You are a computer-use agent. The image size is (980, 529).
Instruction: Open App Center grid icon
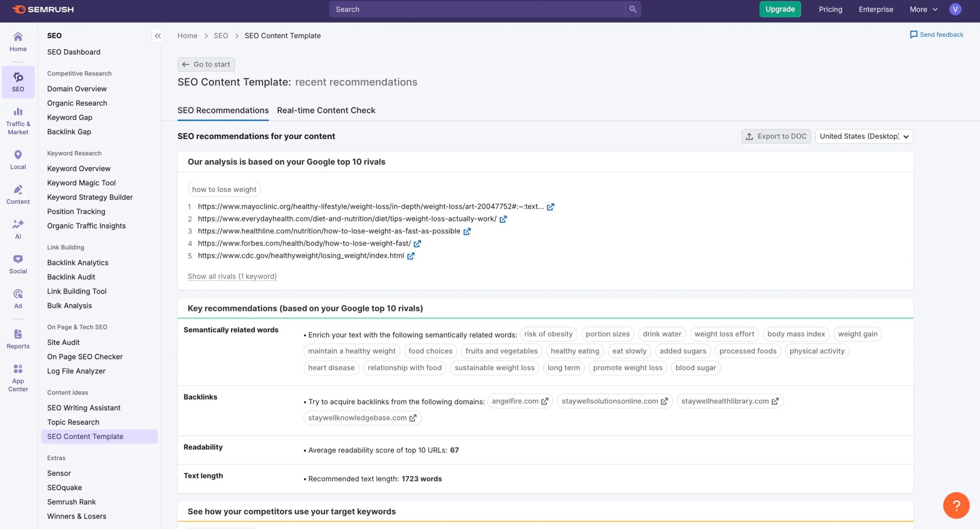[18, 369]
